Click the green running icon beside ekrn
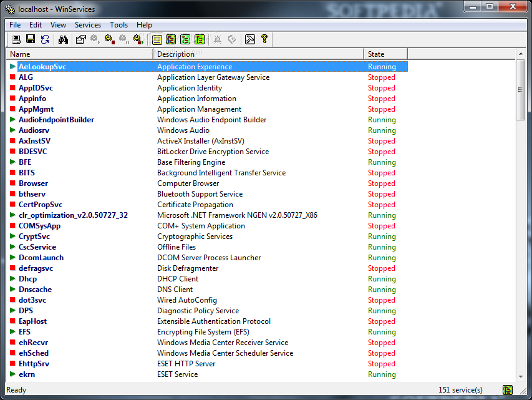The height and width of the screenshot is (400, 532). (12, 374)
